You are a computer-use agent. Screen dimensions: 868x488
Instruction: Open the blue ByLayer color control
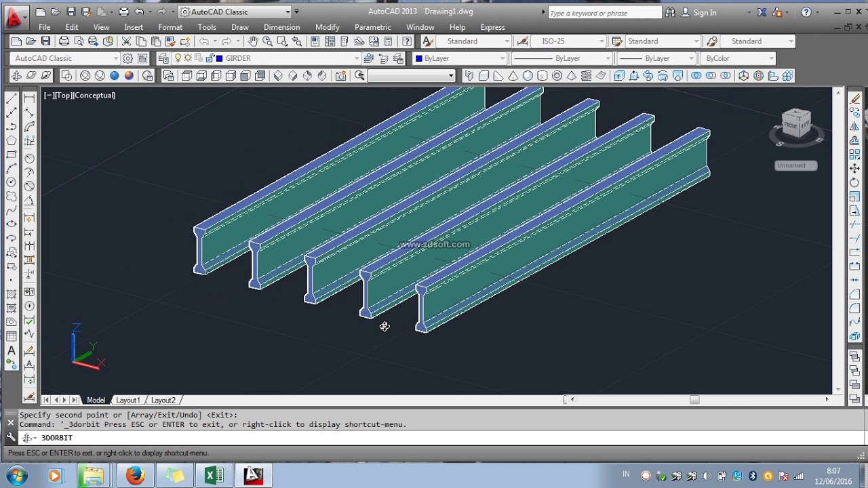coord(461,58)
